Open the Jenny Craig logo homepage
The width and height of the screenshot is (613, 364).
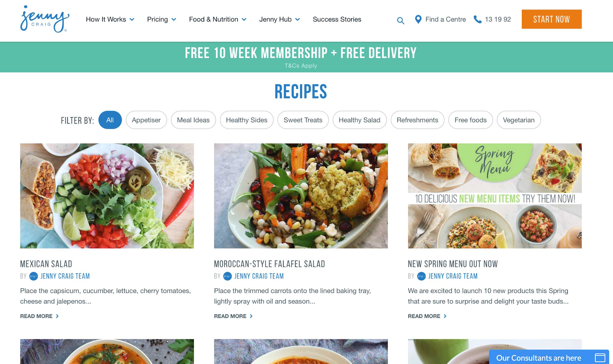click(x=45, y=19)
